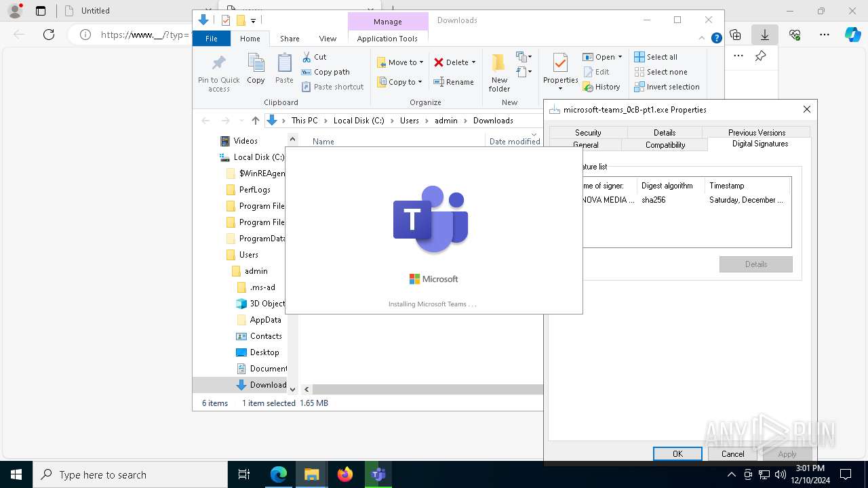This screenshot has height=488, width=868.
Task: Click the file list horizontal scrollbar
Action: click(x=427, y=389)
